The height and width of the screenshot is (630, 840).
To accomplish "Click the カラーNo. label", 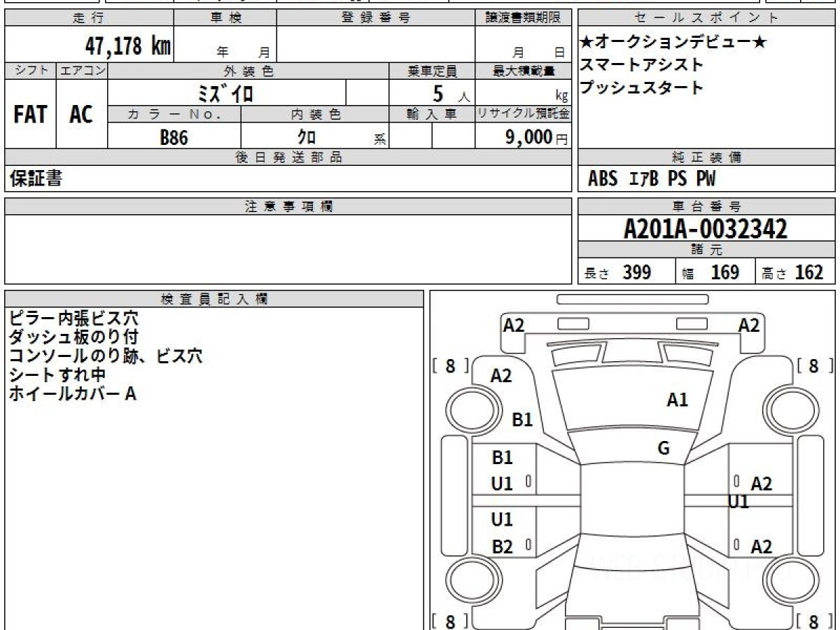I will (x=174, y=114).
